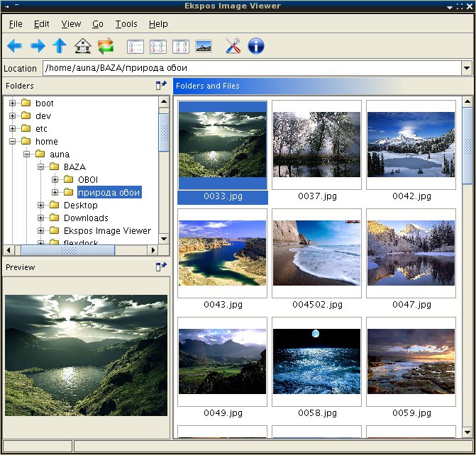This screenshot has height=455, width=476.
Task: Switch to the two-column list view icon
Action: (x=158, y=47)
